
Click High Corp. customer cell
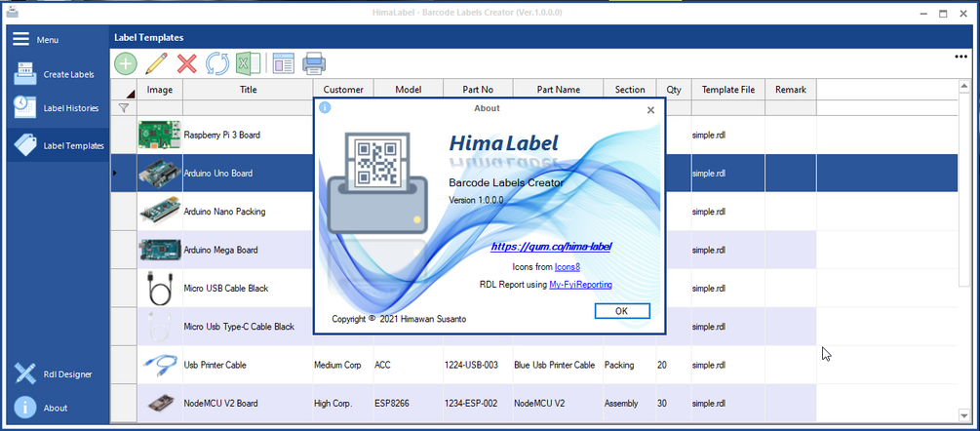tap(343, 404)
